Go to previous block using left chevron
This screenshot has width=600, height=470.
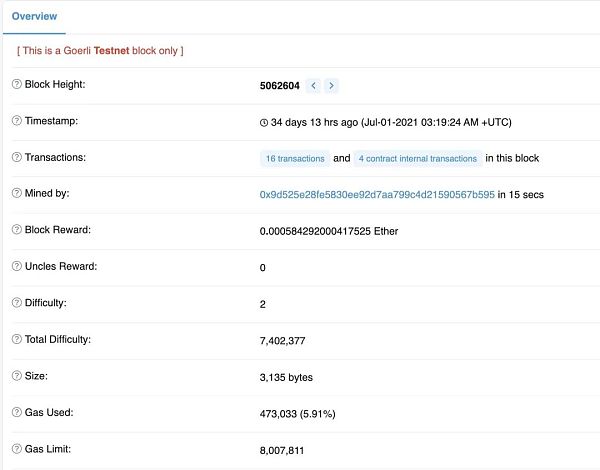[x=313, y=86]
